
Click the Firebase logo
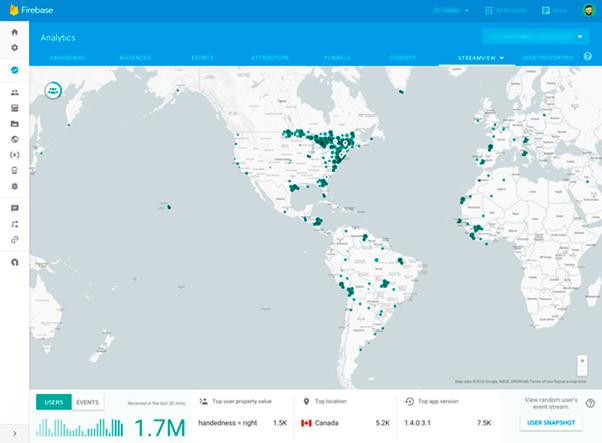coord(14,10)
